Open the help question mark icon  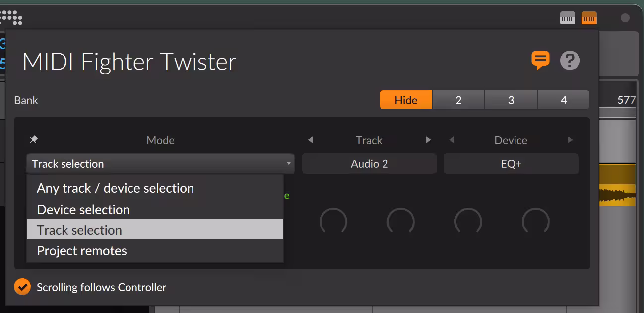coord(570,61)
